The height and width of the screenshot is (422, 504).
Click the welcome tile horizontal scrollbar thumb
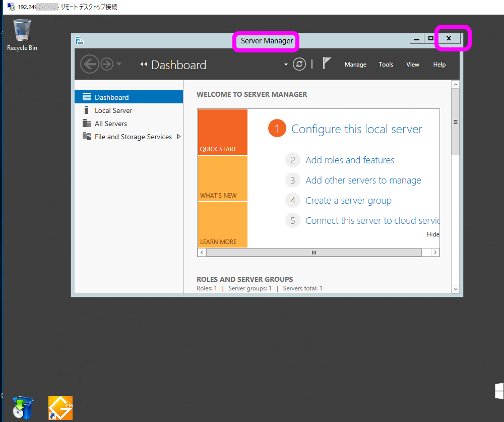[313, 253]
